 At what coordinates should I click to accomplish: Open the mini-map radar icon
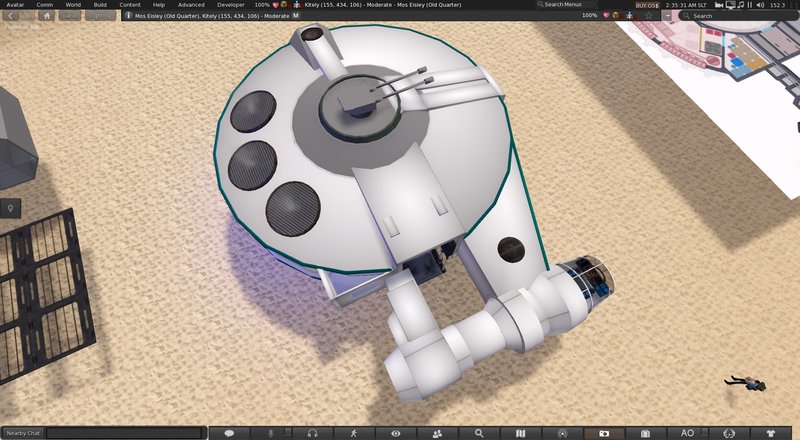tap(562, 433)
